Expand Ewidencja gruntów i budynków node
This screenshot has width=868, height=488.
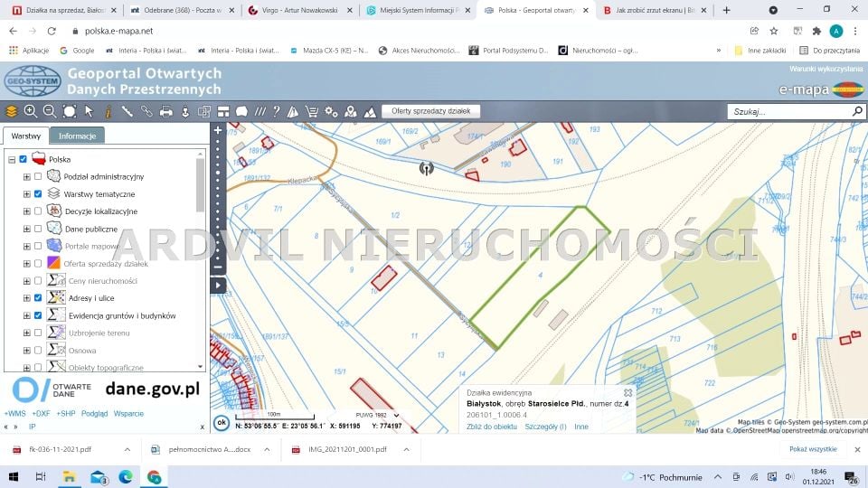pos(26,315)
